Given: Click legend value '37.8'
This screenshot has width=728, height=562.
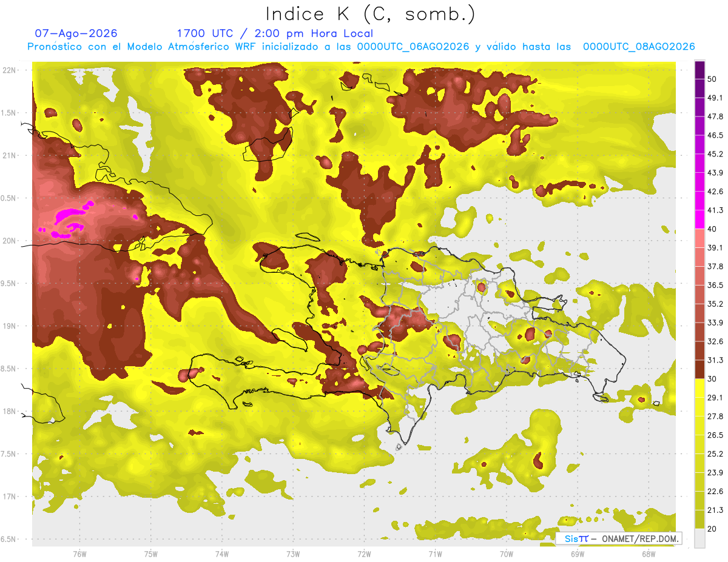Looking at the screenshot, I should pyautogui.click(x=715, y=266).
